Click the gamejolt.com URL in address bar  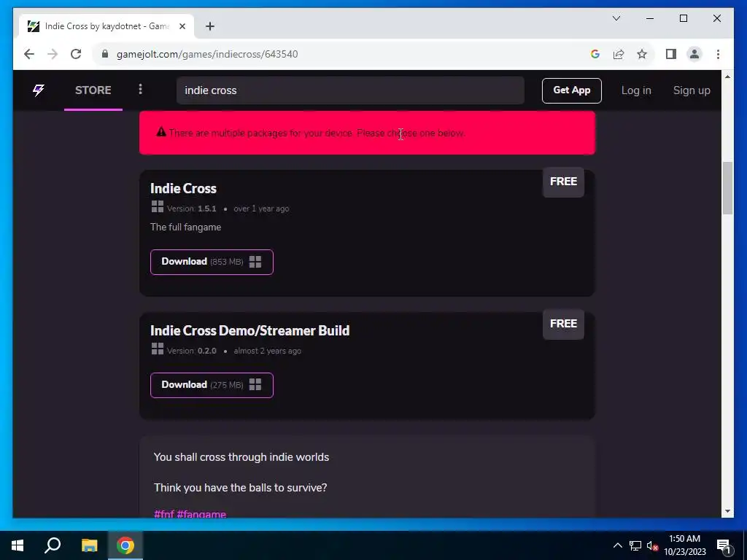tap(207, 54)
